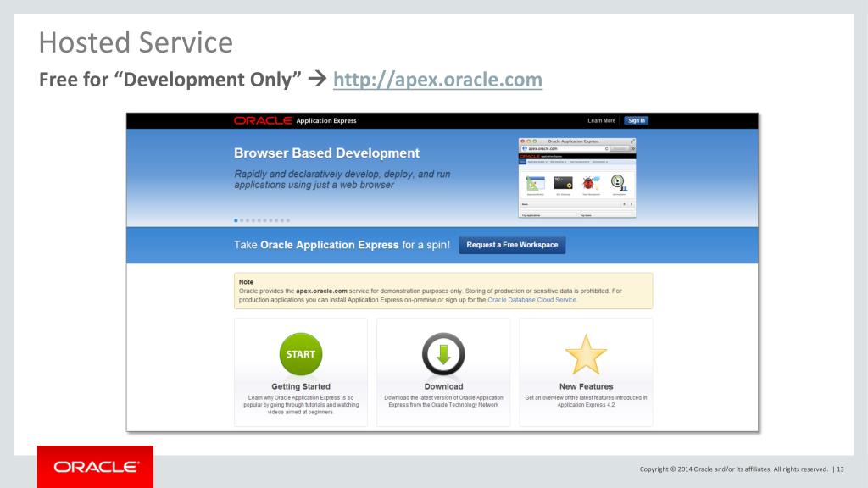Click the Sign In button

[636, 120]
